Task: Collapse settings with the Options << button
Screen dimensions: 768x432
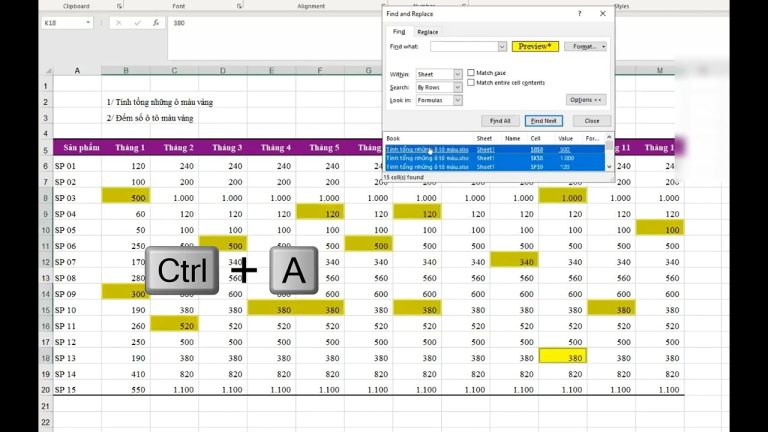Action: point(586,99)
